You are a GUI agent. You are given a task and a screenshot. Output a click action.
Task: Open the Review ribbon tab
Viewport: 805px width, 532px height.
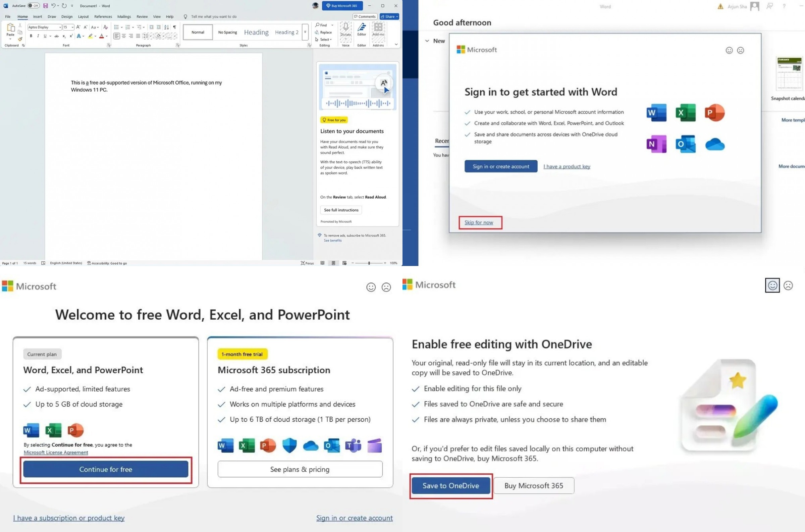pyautogui.click(x=142, y=17)
